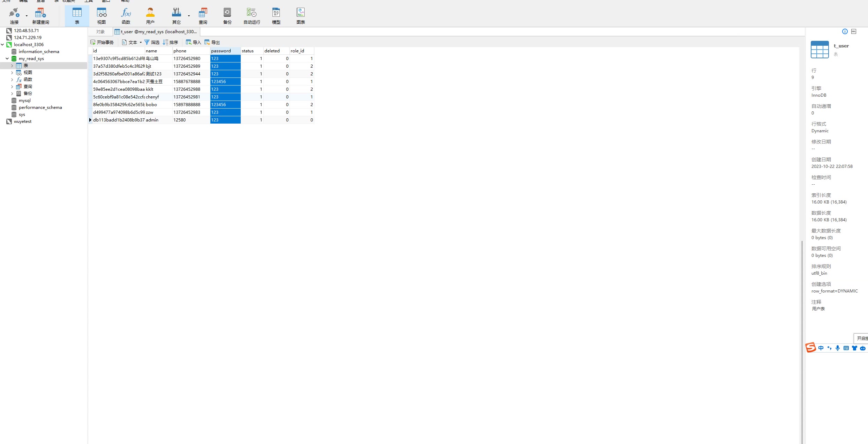Select phone cell 12580
This screenshot has width=868, height=444.
pos(191,120)
